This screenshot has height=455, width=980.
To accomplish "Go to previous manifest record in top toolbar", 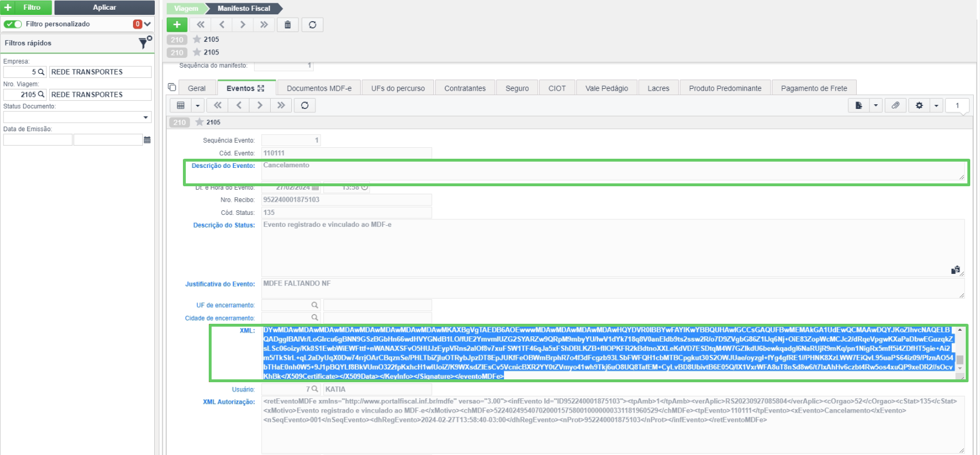I will click(221, 25).
